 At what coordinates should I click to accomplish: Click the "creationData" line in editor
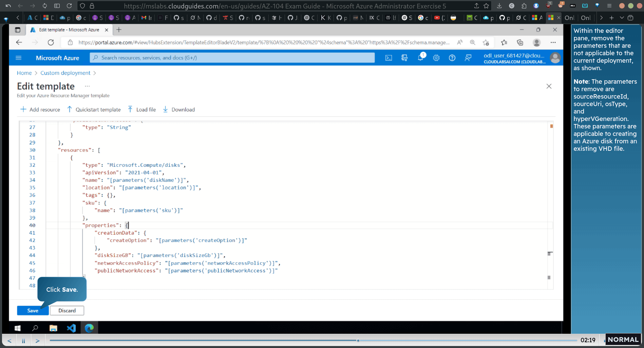coord(121,233)
